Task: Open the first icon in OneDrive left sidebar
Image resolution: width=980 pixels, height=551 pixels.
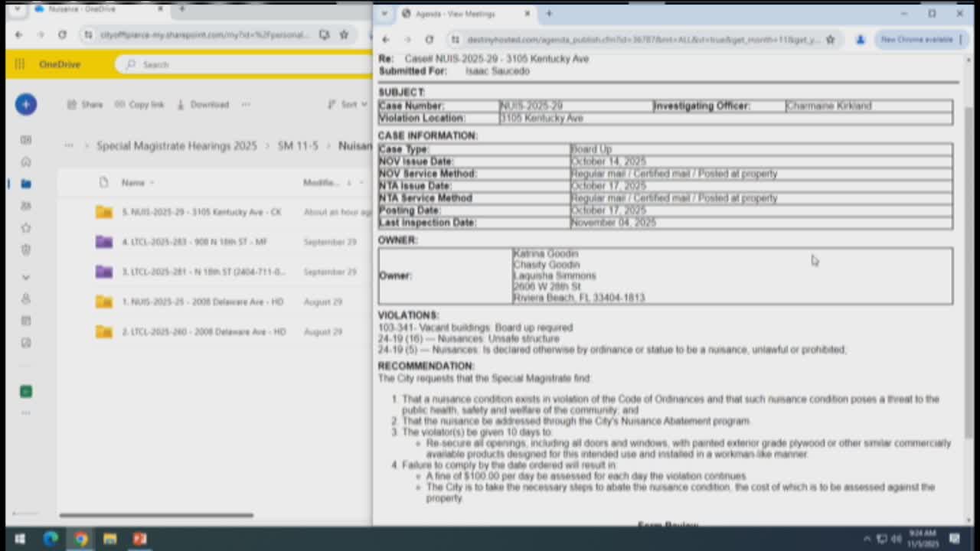Action: coord(26,140)
